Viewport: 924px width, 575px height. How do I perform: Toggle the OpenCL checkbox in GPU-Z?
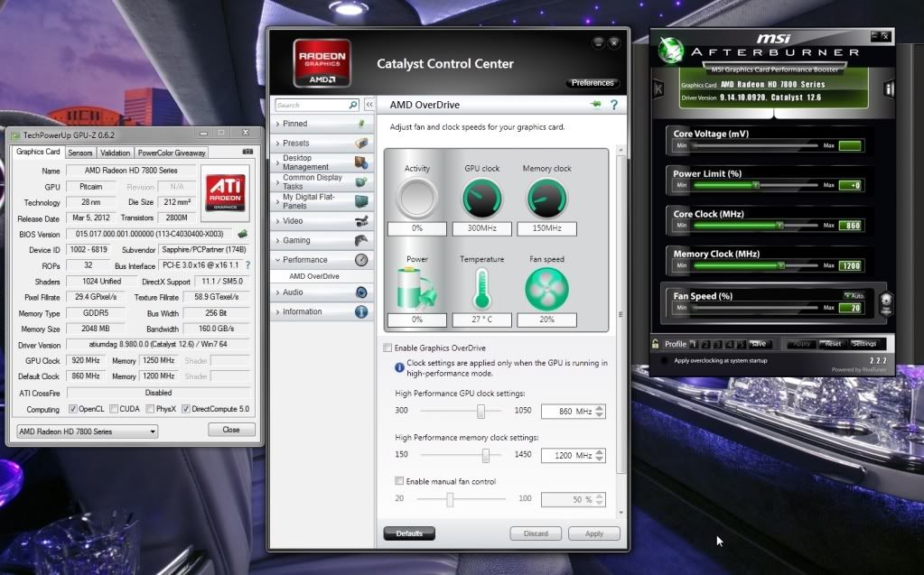point(72,409)
